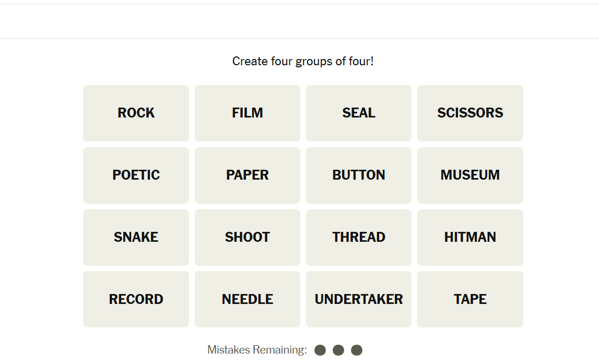Viewport: 599px width, 364px height.
Task: Select the ROCK word tile
Action: [x=136, y=113]
